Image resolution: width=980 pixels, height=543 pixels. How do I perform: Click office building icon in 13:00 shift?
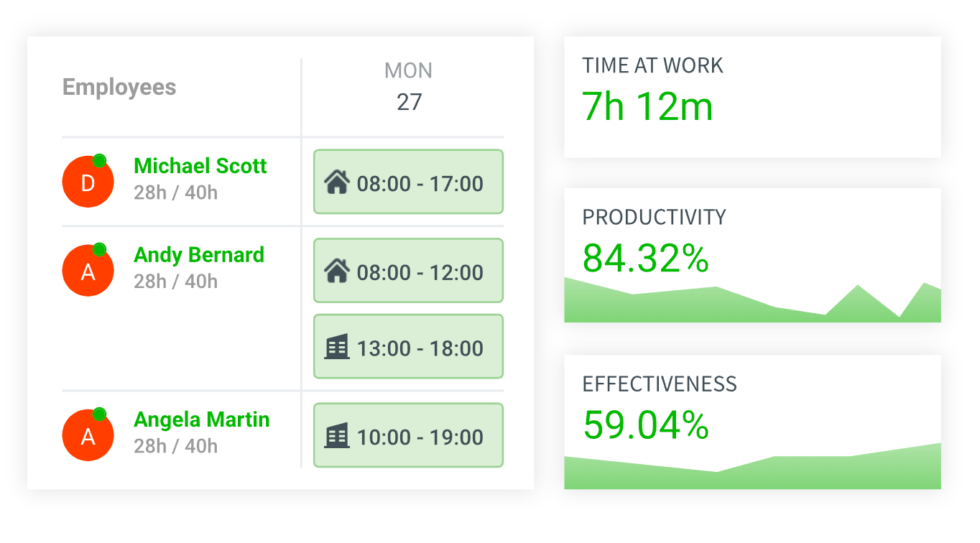coord(336,348)
